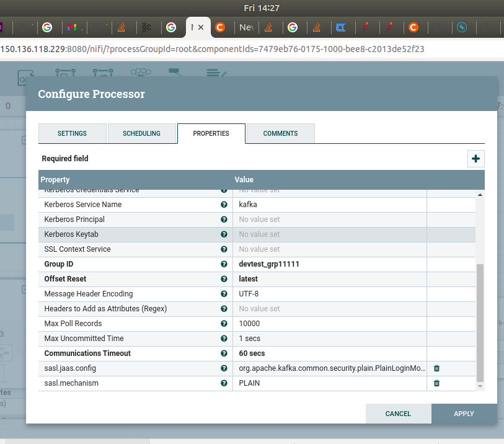504x444 pixels.
Task: Click help icon next to Group ID property
Action: click(224, 264)
